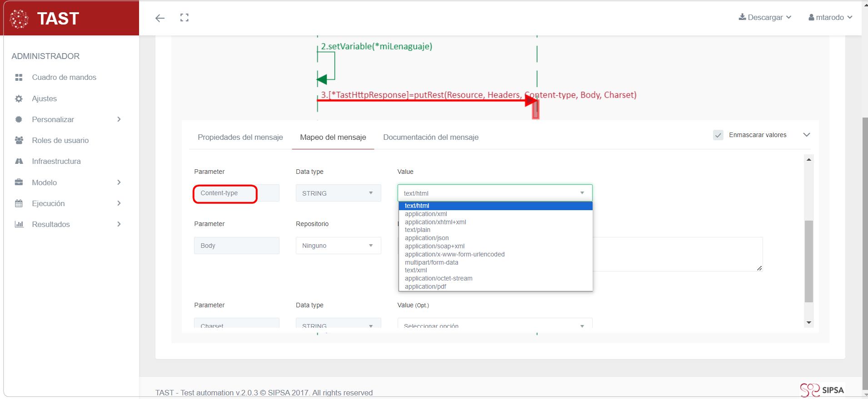Image resolution: width=868 pixels, height=399 pixels.
Task: Click the Ajustes gear icon
Action: (x=19, y=99)
